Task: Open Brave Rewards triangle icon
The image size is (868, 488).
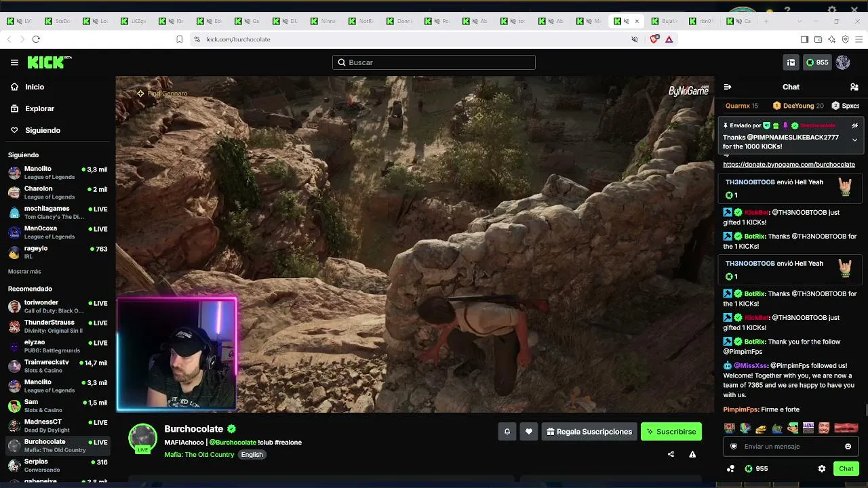Action: coord(669,39)
